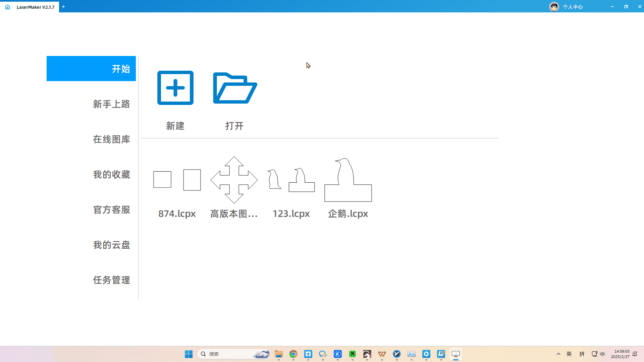This screenshot has height=362, width=644.
Task: Open the network tray icon
Action: click(x=594, y=354)
